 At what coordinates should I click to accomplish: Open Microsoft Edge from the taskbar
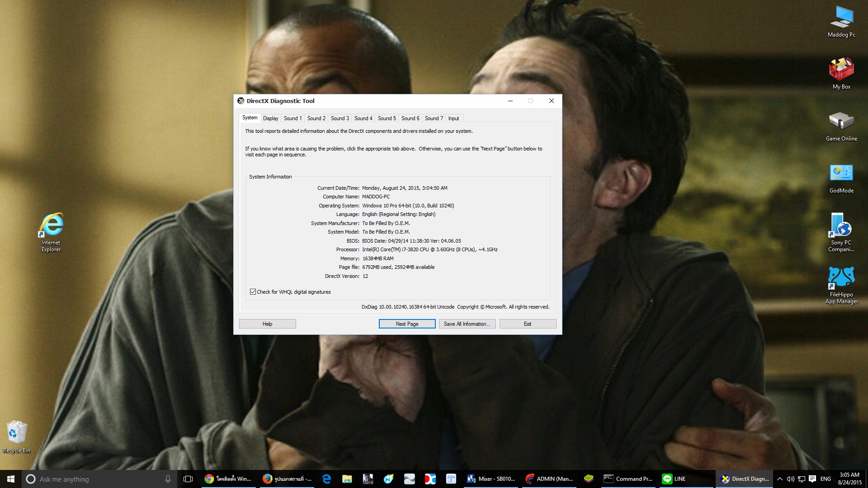coord(326,479)
